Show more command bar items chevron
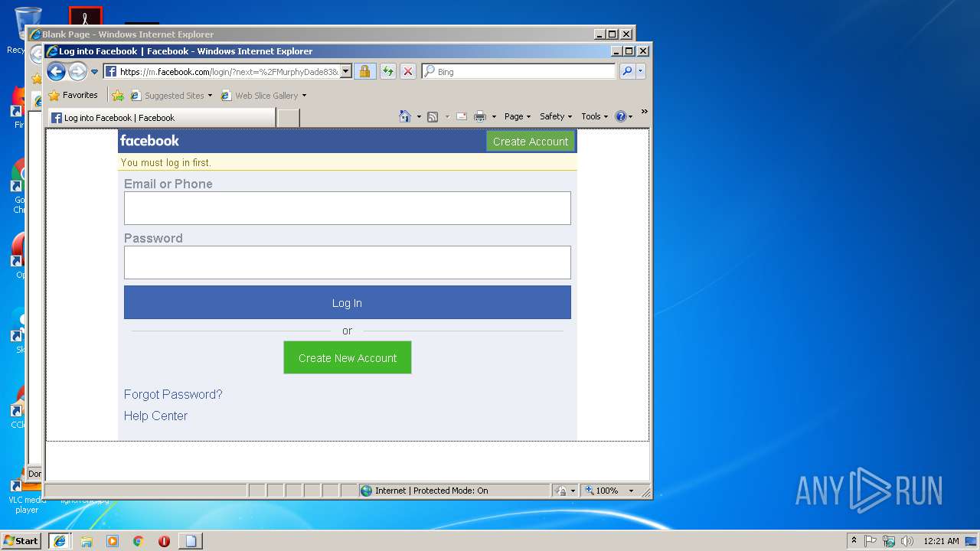Image resolution: width=980 pixels, height=551 pixels. coord(644,112)
